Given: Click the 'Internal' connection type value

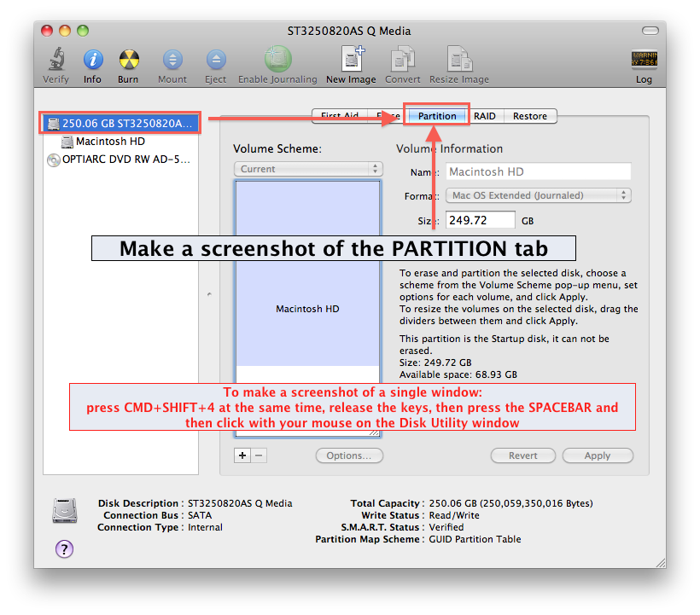Looking at the screenshot, I should (x=206, y=527).
